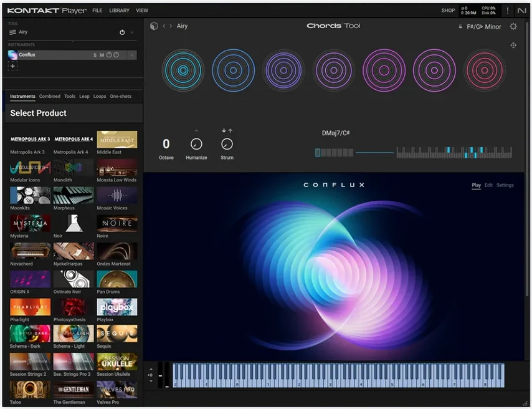Viewport: 532px width, 409px height.
Task: Go to the next Chords Tool preset
Action: (x=171, y=26)
